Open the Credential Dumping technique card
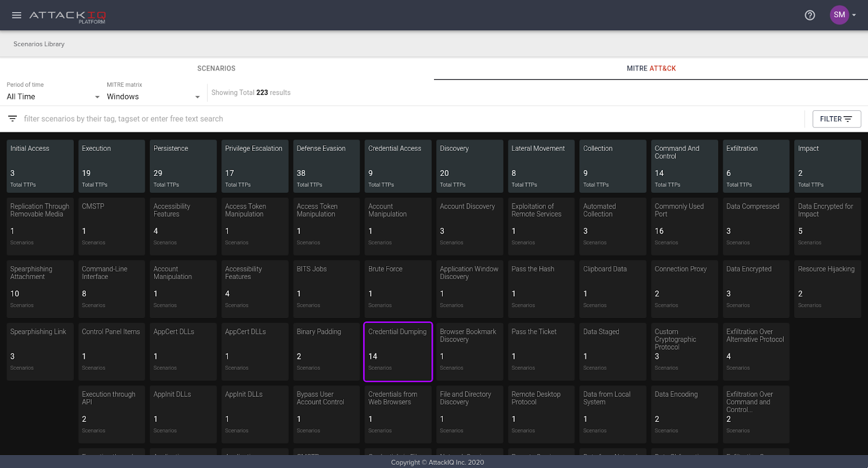This screenshot has height=468, width=868. pyautogui.click(x=398, y=351)
